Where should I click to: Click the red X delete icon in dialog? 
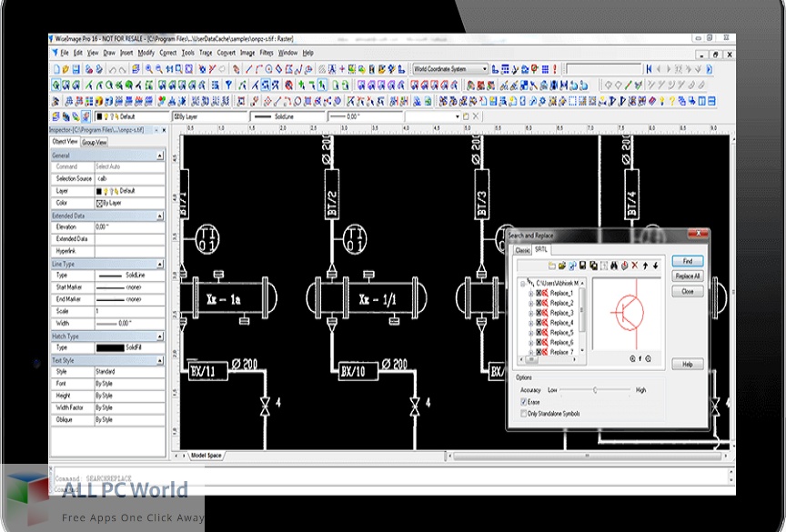point(635,266)
